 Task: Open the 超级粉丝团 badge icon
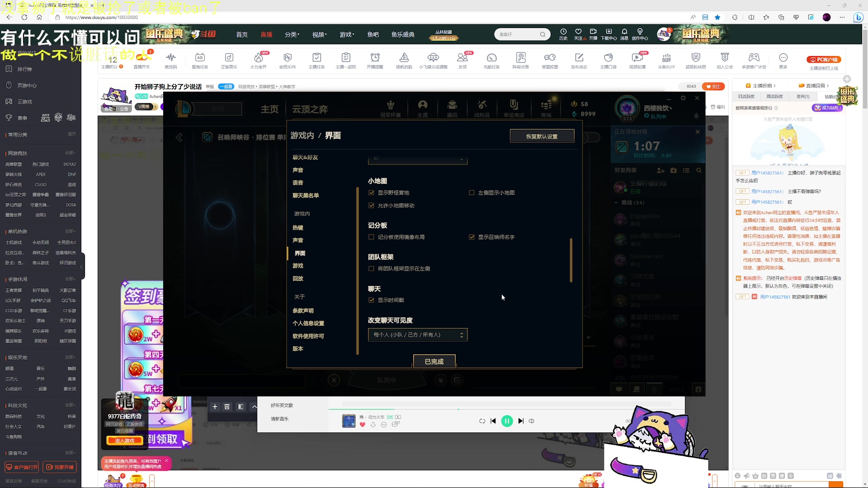click(x=696, y=60)
